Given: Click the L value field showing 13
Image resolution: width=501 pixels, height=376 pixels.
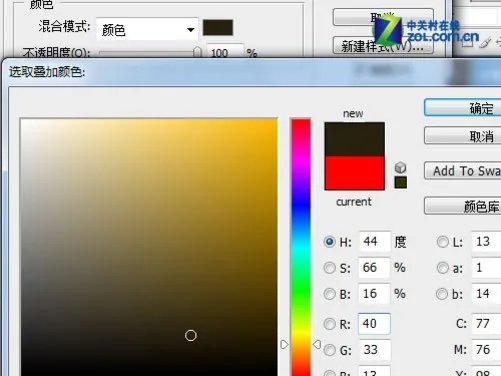Looking at the screenshot, I should click(487, 241).
